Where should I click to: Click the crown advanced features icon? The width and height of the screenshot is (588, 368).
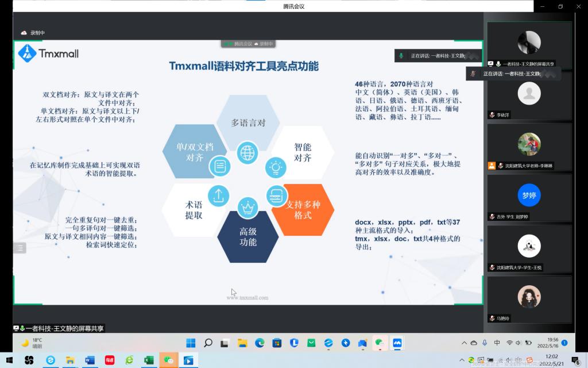pos(248,208)
